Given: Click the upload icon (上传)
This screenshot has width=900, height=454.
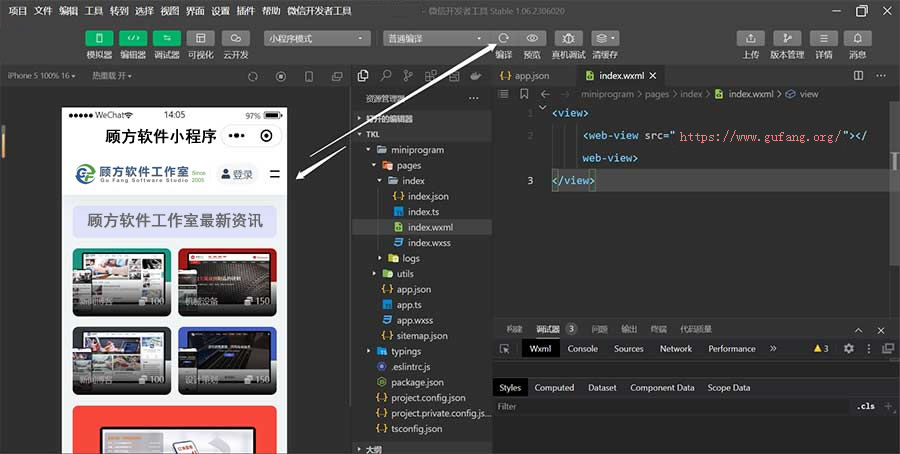Looking at the screenshot, I should (751, 38).
